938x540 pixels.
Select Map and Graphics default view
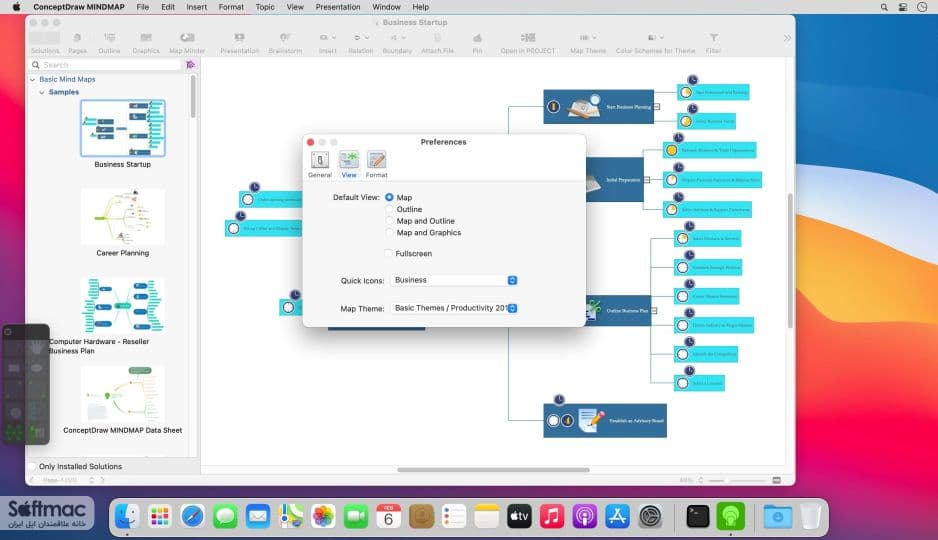(389, 233)
